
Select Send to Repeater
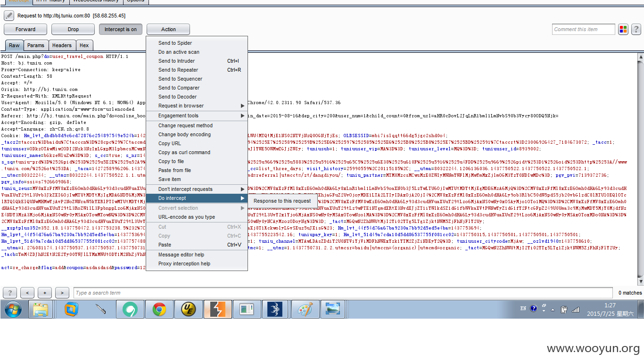tap(197, 70)
